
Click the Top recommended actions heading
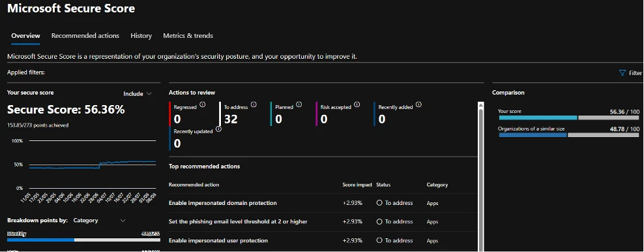205,166
